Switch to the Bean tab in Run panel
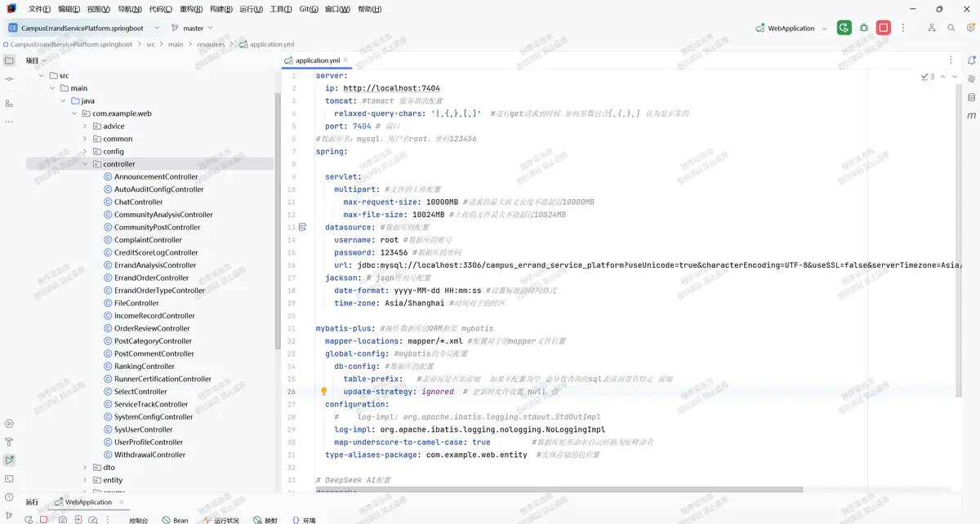980x524 pixels. click(x=175, y=520)
